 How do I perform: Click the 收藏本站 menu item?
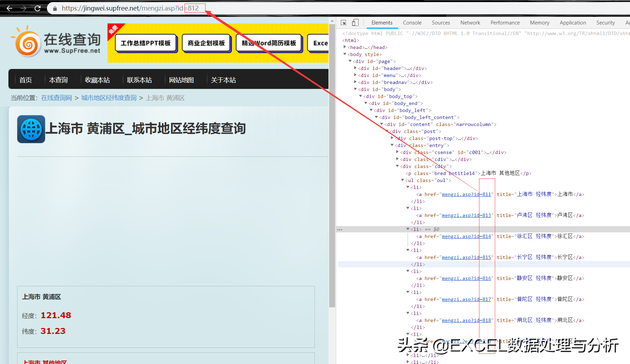(x=97, y=80)
